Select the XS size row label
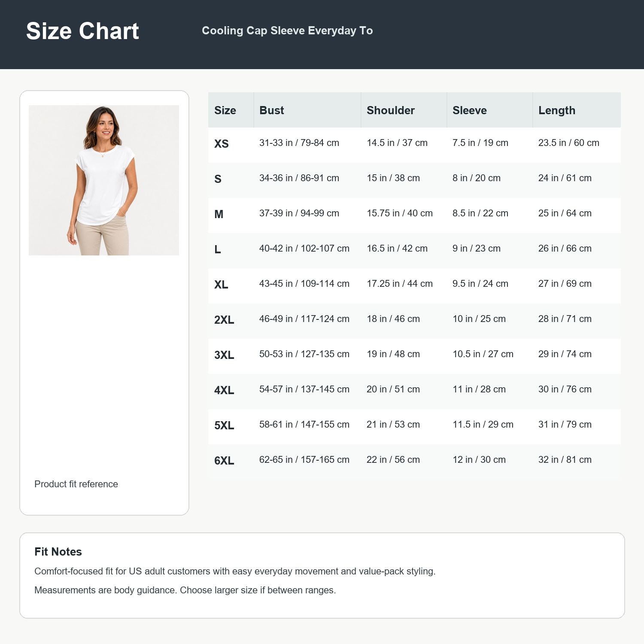The height and width of the screenshot is (644, 644). coord(222,144)
